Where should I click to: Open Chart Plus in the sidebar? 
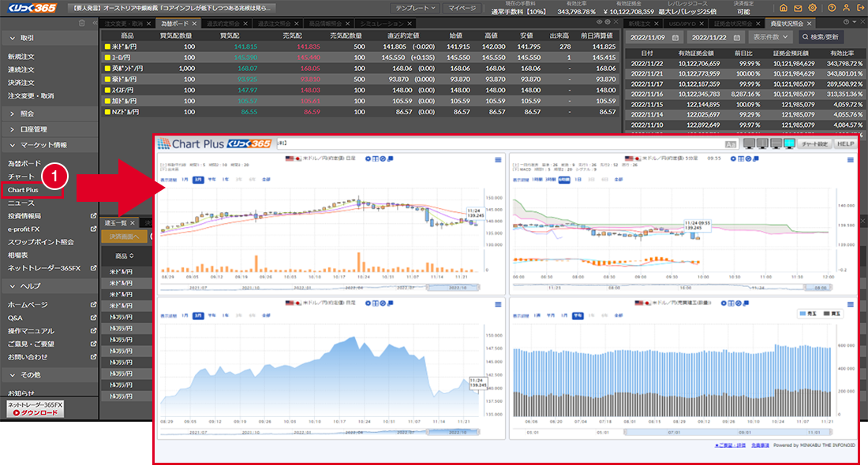coord(23,190)
